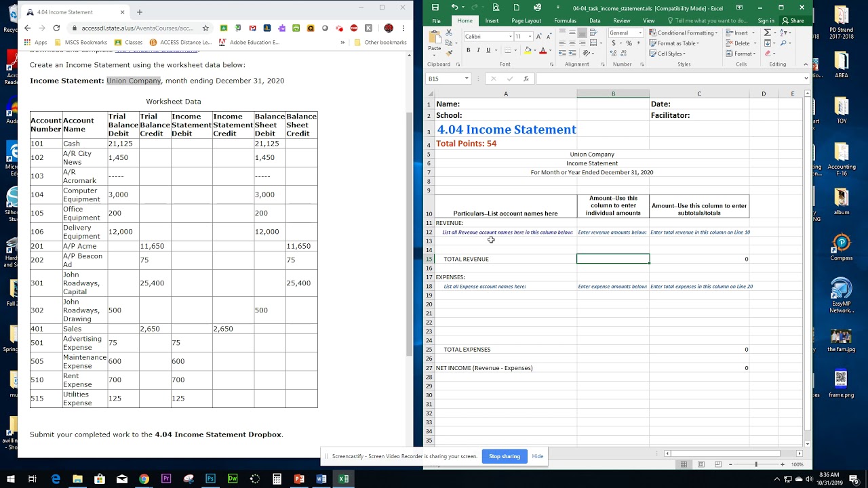Open PowerPoint from the taskbar
Screen dimensions: 868x488
pos(299,479)
